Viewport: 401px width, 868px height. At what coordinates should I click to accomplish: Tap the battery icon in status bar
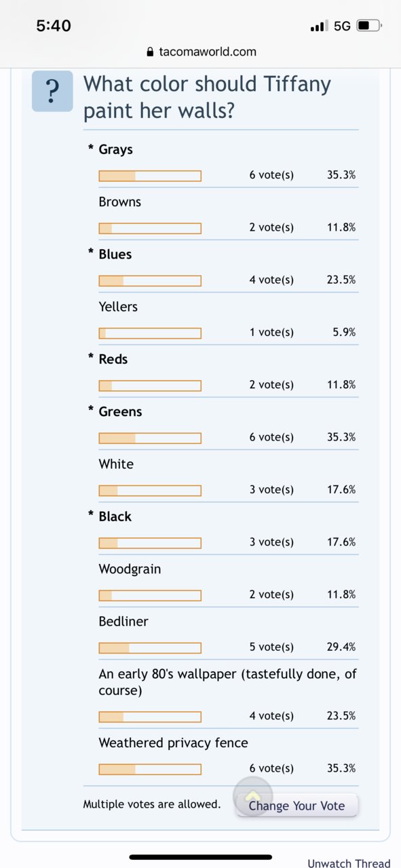[369, 26]
